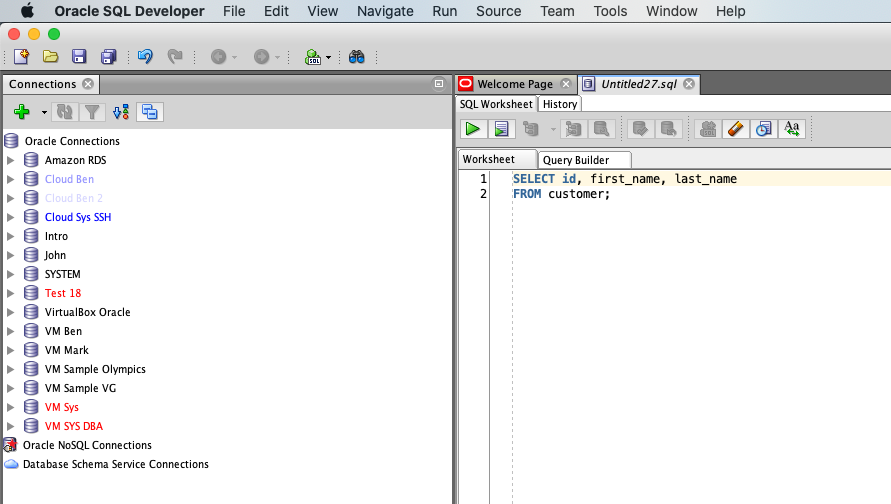This screenshot has height=504, width=891.
Task: Click the green Run Statement button
Action: click(472, 129)
